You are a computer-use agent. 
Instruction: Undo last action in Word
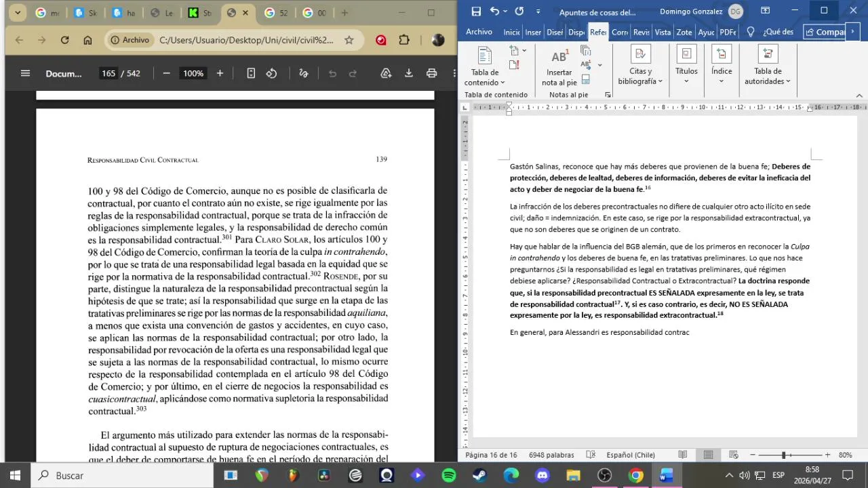(x=494, y=12)
